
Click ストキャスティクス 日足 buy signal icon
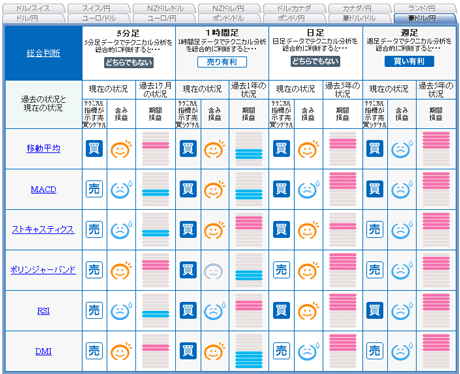[281, 229]
